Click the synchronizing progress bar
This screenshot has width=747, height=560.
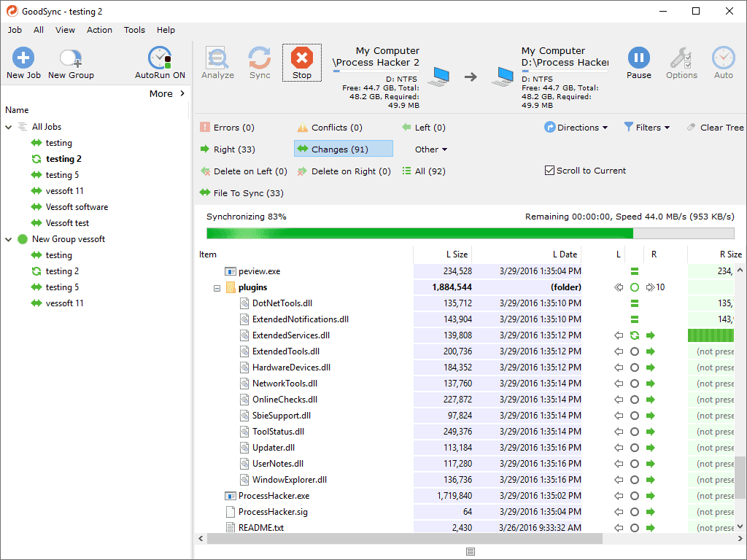(x=471, y=233)
